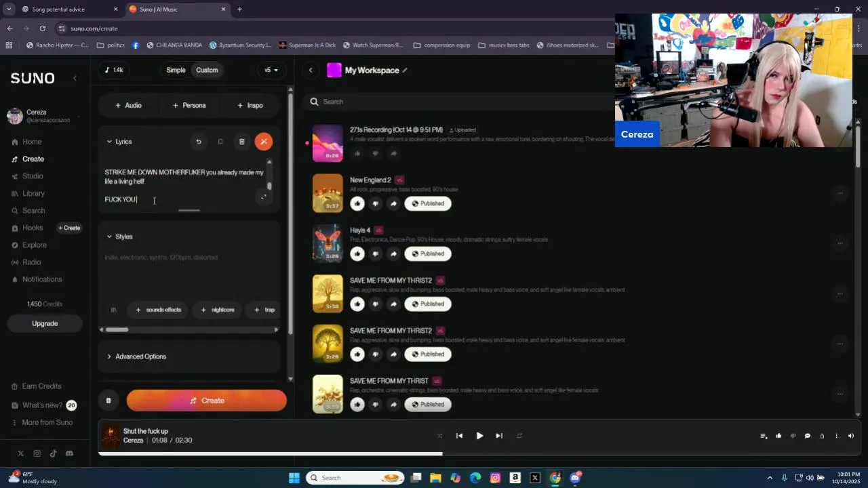This screenshot has width=868, height=488.
Task: Like the playing song in player bar
Action: [x=778, y=436]
